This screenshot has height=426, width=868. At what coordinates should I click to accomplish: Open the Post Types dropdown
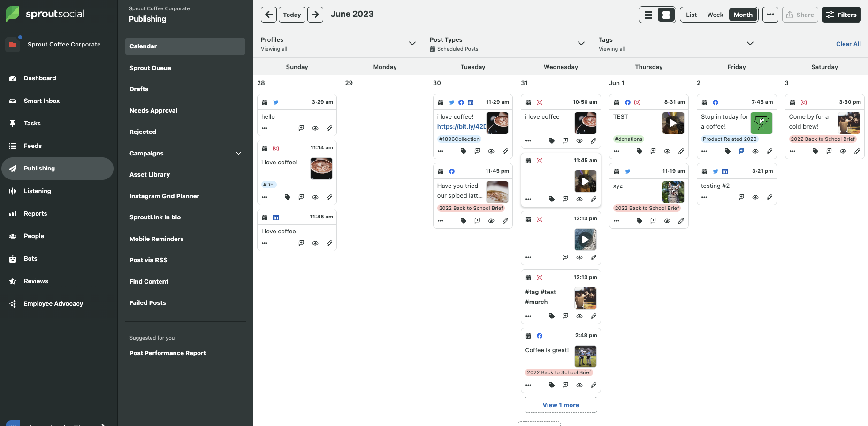(581, 44)
